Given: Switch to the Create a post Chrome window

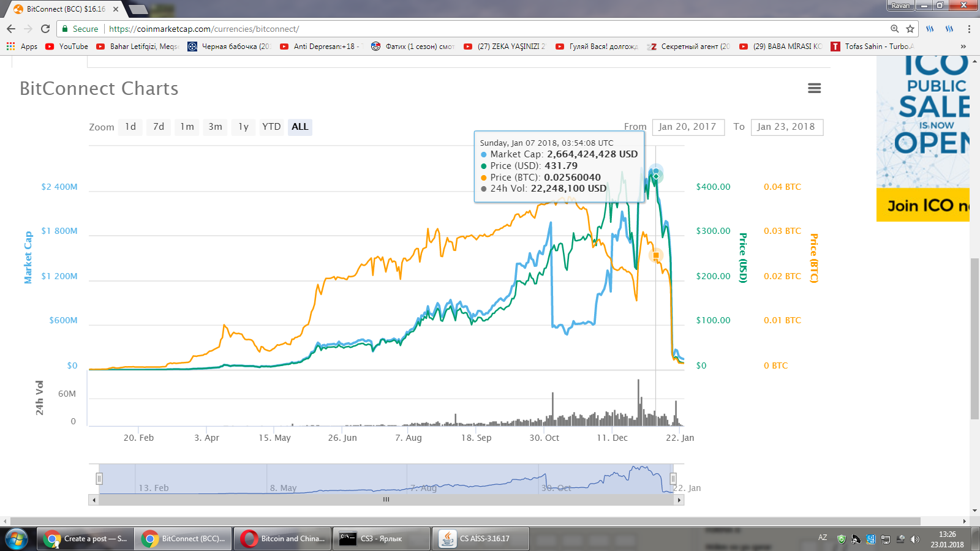Looking at the screenshot, I should pyautogui.click(x=85, y=539).
